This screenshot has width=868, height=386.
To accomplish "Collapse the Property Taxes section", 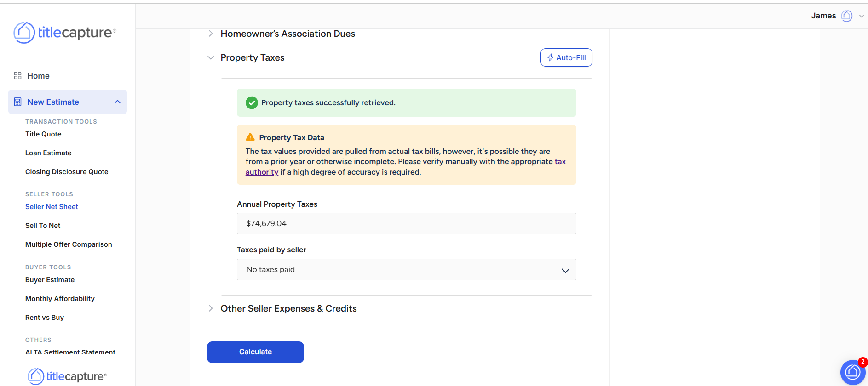I will pyautogui.click(x=211, y=58).
